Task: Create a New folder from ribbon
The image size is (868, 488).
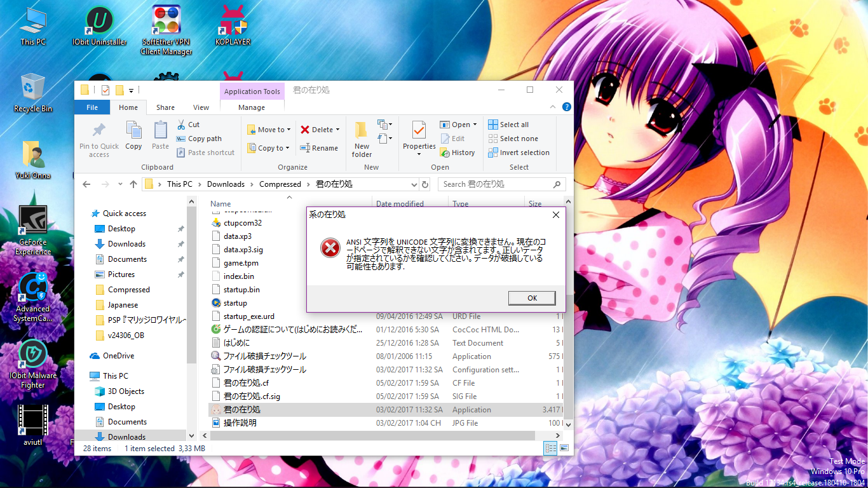Action: point(362,139)
